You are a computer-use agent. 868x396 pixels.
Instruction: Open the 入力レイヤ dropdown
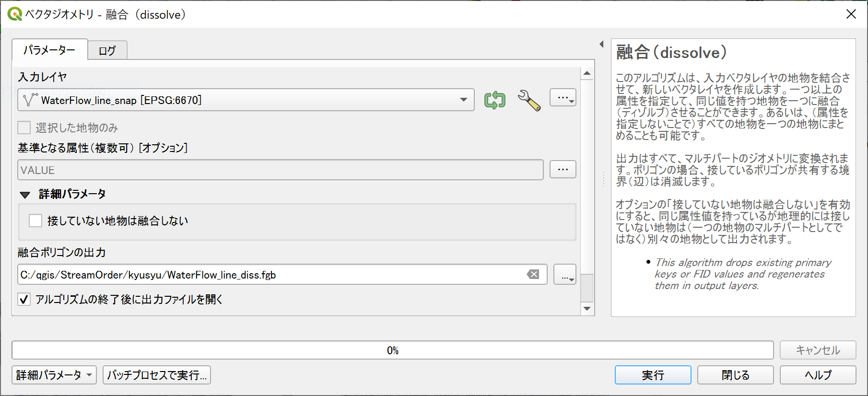[246, 100]
